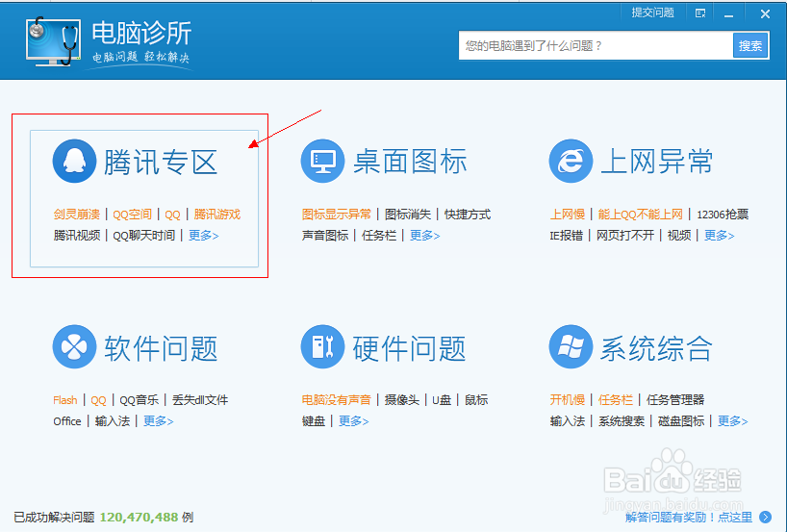
Task: Select the 图标消失 link
Action: [x=408, y=215]
